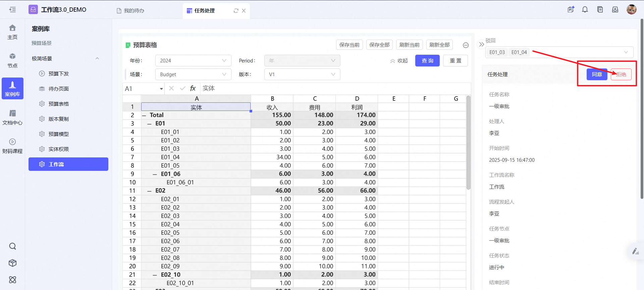Open the 场景 Budget dropdown
644x290 pixels.
pyautogui.click(x=193, y=75)
